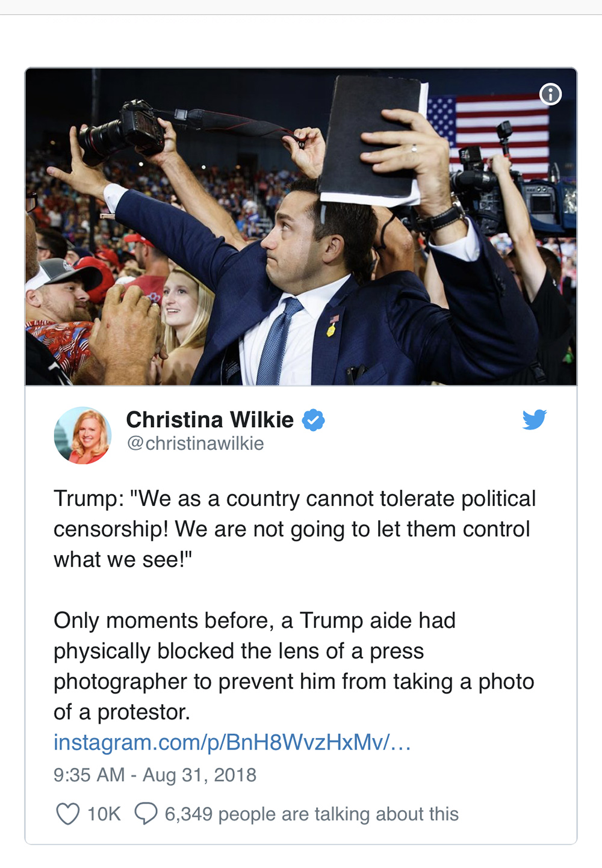Open Christina Wilkie's profile avatar
The image size is (602, 868).
(82, 435)
